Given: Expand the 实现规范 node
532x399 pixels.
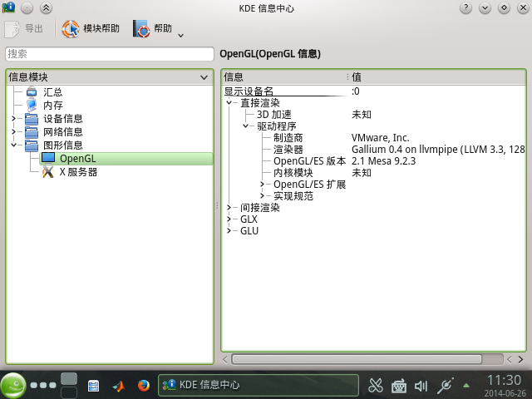Looking at the screenshot, I should [262, 196].
